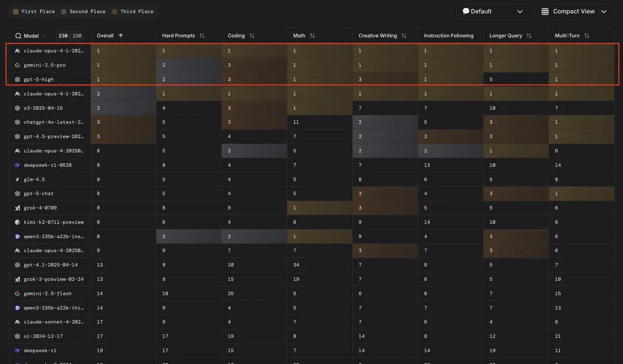Click the claude-sonnet-4-202 model name
Viewport: 623px width, 364px height.
click(53, 322)
